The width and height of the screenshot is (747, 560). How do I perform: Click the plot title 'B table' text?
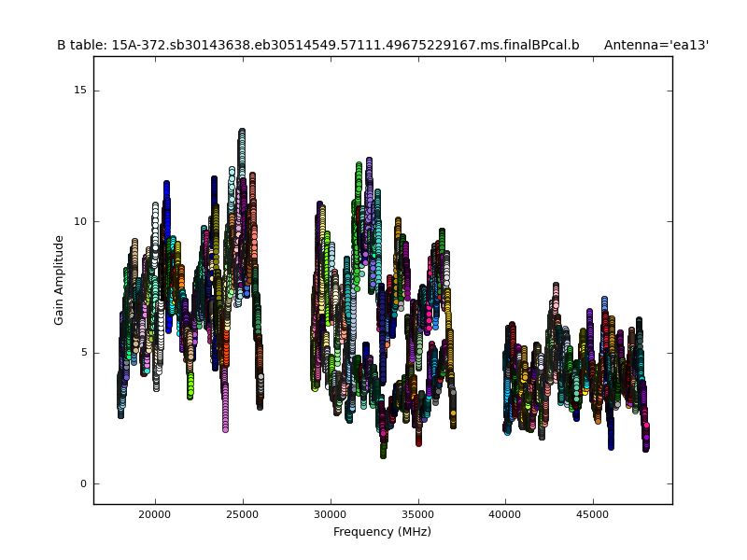[317, 45]
